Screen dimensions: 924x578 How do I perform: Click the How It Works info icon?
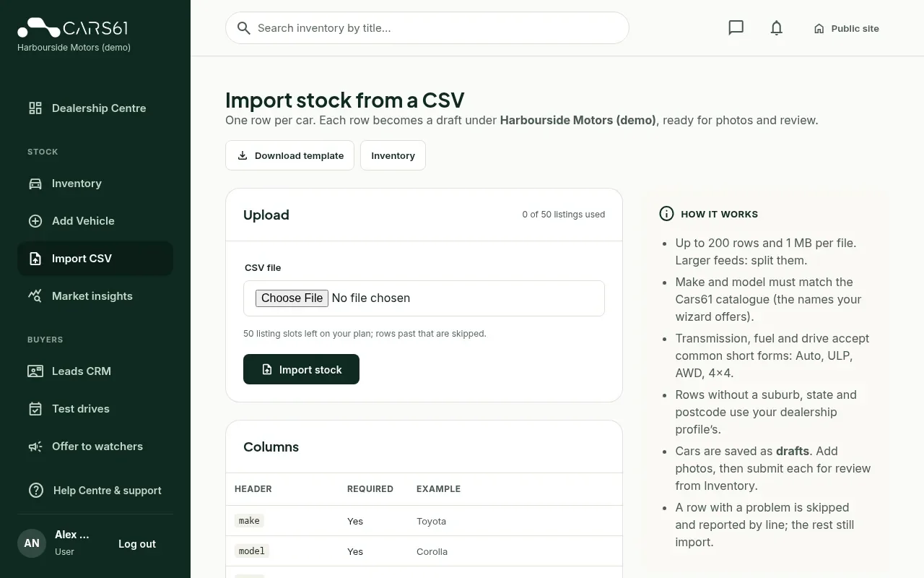(666, 214)
